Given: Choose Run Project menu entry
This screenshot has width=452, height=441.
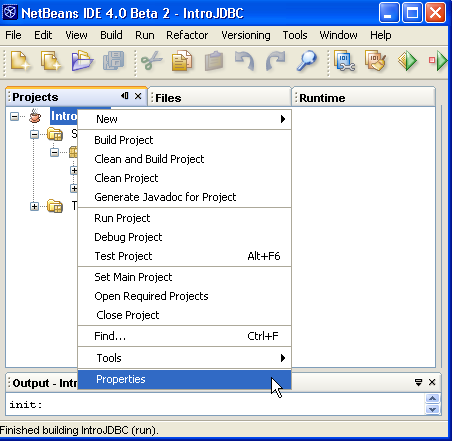Looking at the screenshot, I should (184, 218).
